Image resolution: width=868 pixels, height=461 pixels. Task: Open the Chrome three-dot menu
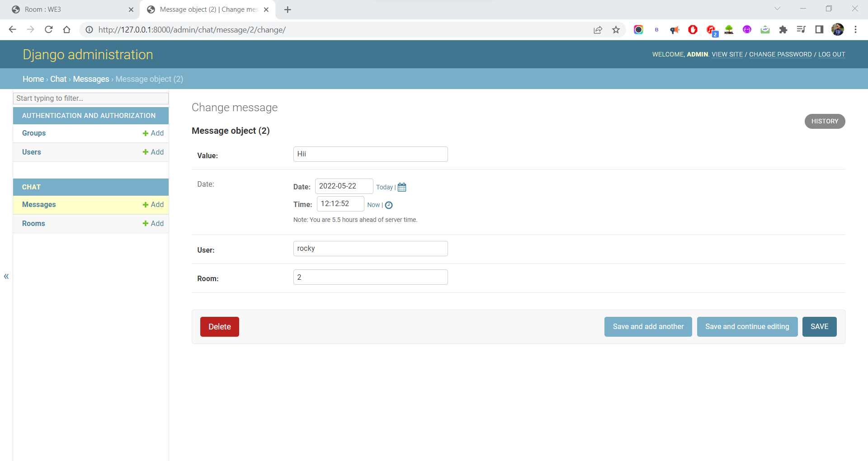click(855, 30)
